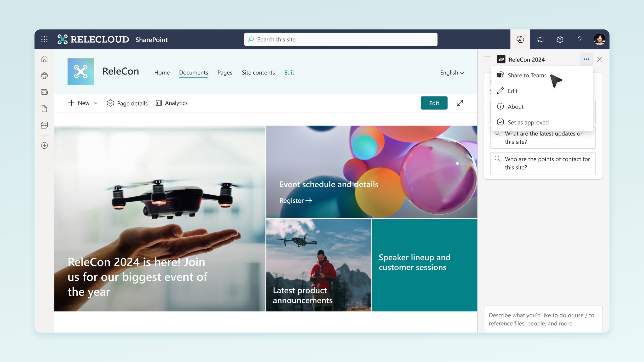
Task: Click the Pages navigation tab
Action: coord(225,72)
